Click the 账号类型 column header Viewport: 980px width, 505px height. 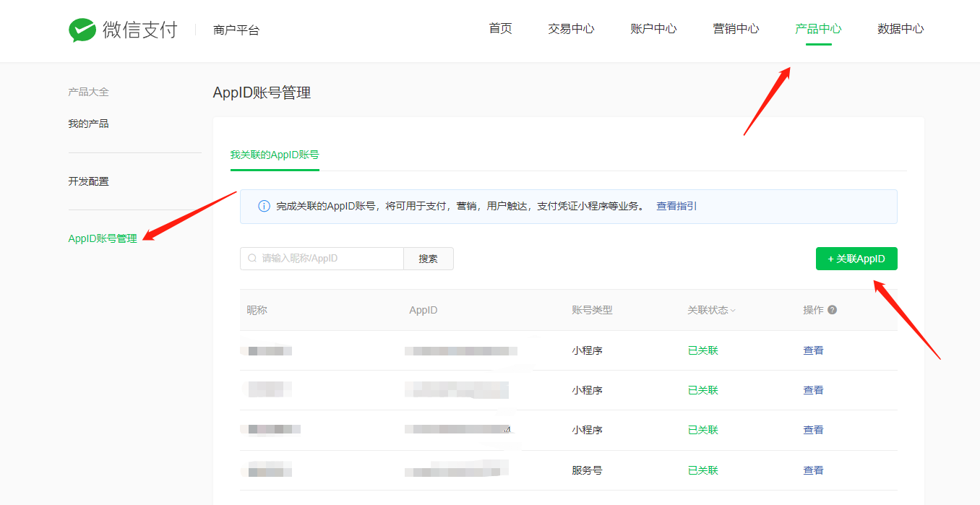point(592,310)
